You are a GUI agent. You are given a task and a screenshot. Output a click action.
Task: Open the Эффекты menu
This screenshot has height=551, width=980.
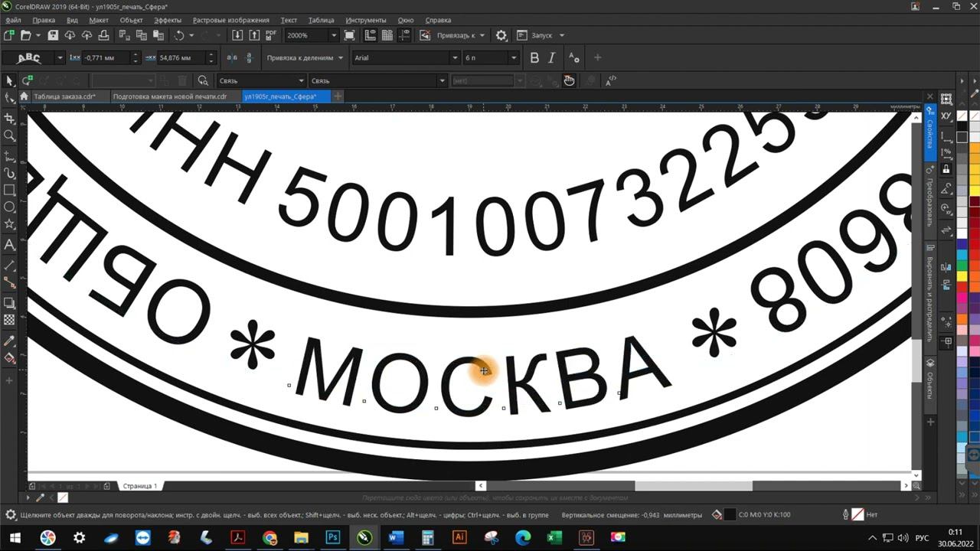(x=168, y=20)
